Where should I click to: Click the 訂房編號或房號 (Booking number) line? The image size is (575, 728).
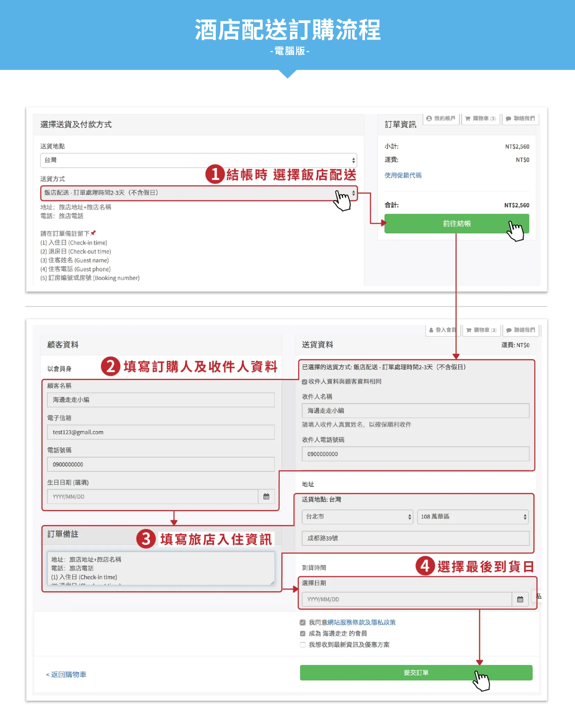click(90, 278)
